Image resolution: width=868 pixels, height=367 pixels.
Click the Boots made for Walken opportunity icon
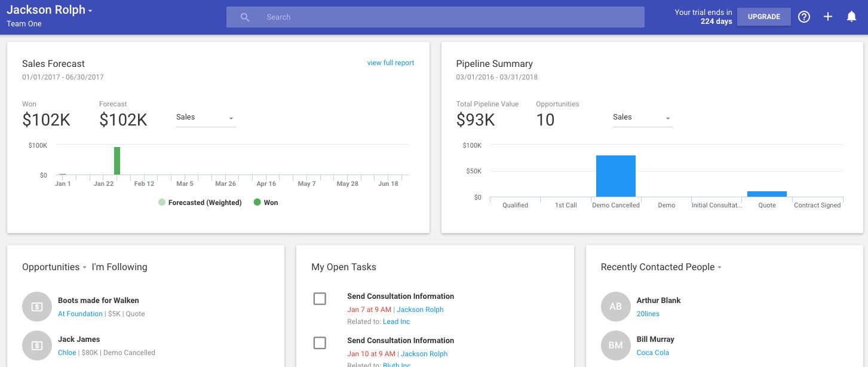36,307
